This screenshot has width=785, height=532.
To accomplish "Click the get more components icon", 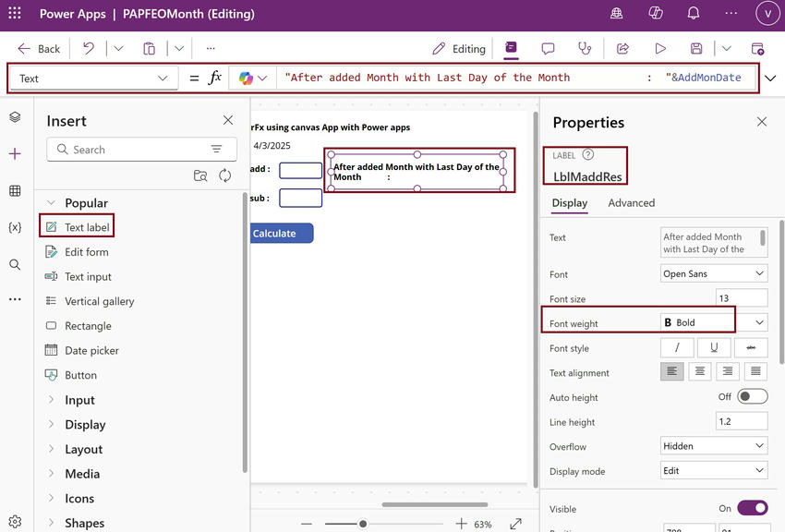I will (200, 175).
